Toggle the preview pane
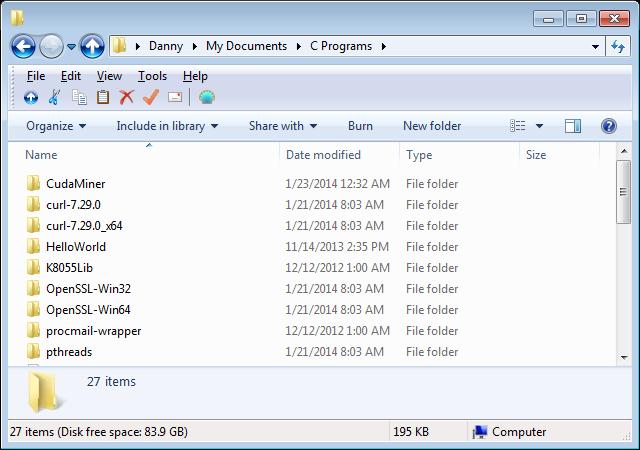 pos(573,126)
